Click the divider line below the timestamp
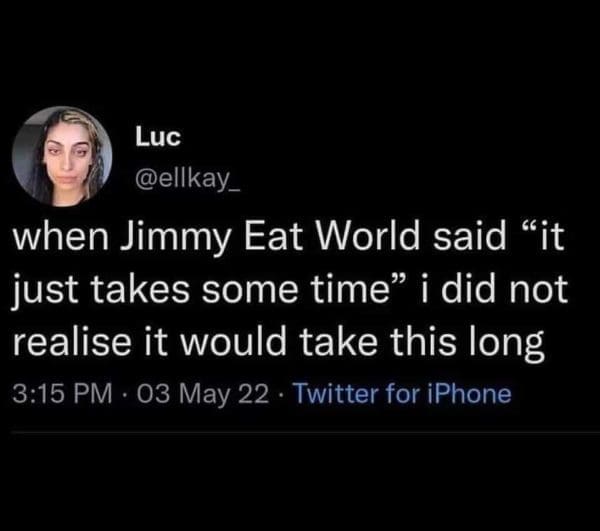 click(300, 431)
